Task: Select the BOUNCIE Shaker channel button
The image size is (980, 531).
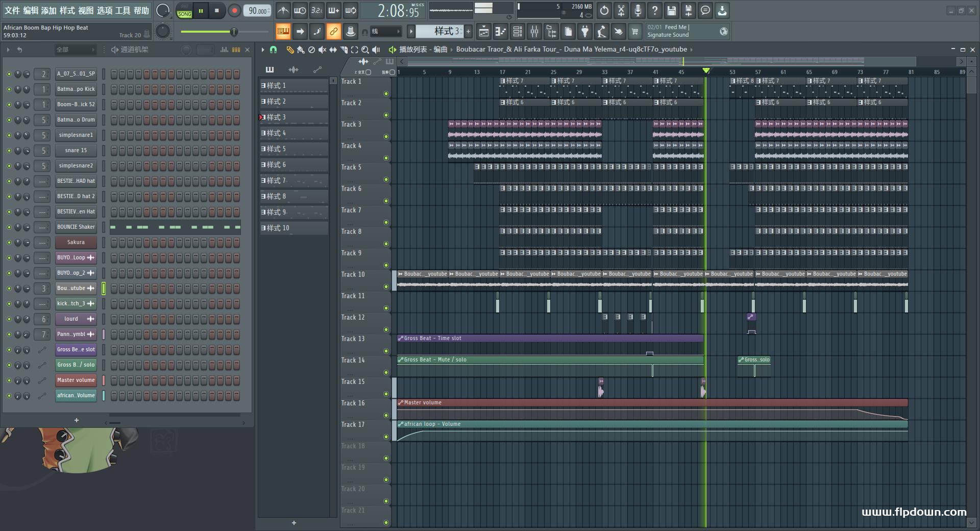Action: (76, 227)
